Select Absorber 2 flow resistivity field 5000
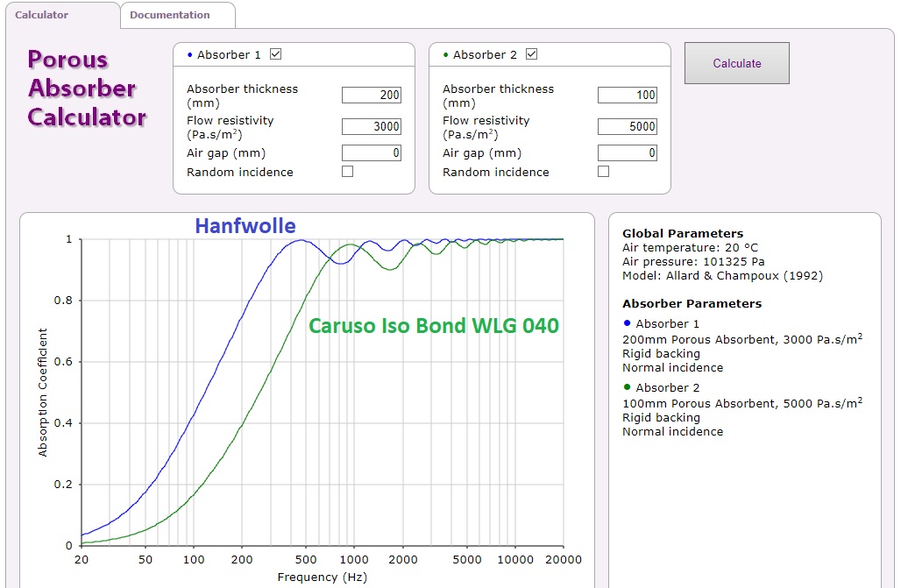The image size is (908, 588). (628, 126)
